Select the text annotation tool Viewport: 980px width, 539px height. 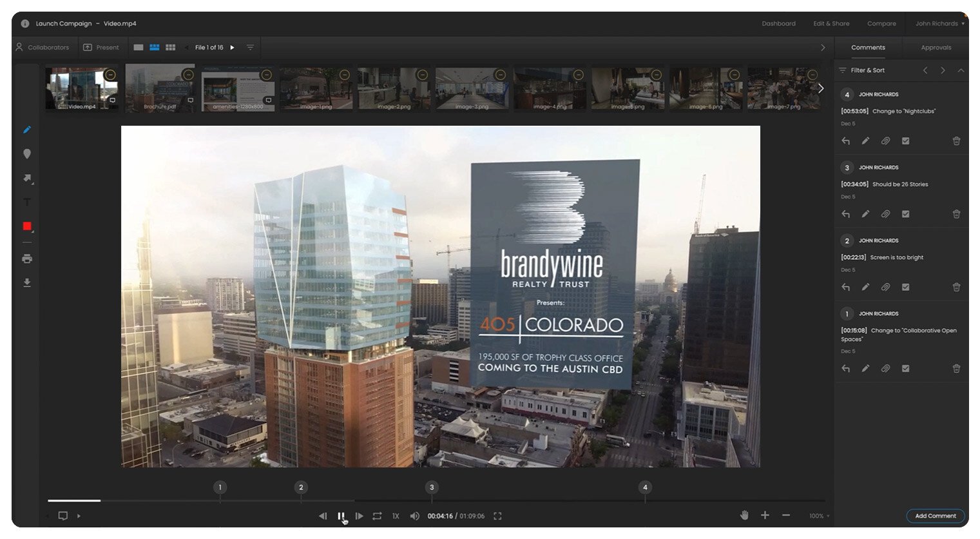pos(27,202)
